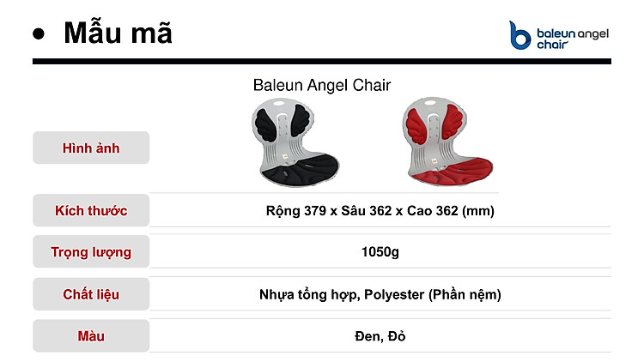Image resolution: width=644 pixels, height=362 pixels.
Task: Click the blue b symbol in logo
Action: 519,35
